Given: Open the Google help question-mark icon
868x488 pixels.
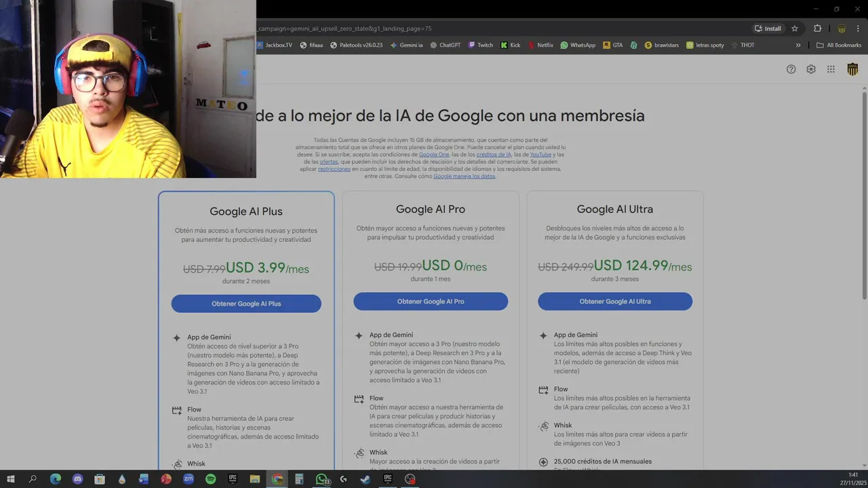Looking at the screenshot, I should point(791,69).
